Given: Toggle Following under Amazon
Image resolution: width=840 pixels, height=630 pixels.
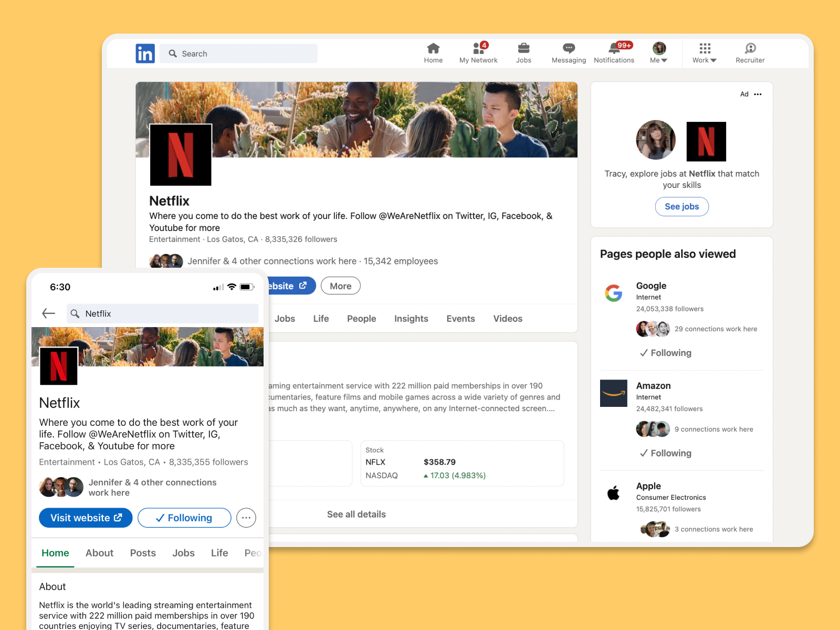Looking at the screenshot, I should pyautogui.click(x=665, y=453).
